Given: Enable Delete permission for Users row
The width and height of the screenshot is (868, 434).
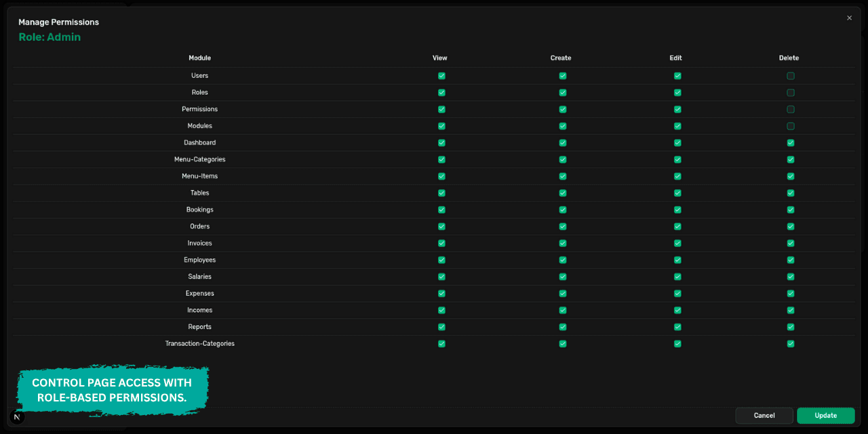Looking at the screenshot, I should 790,76.
